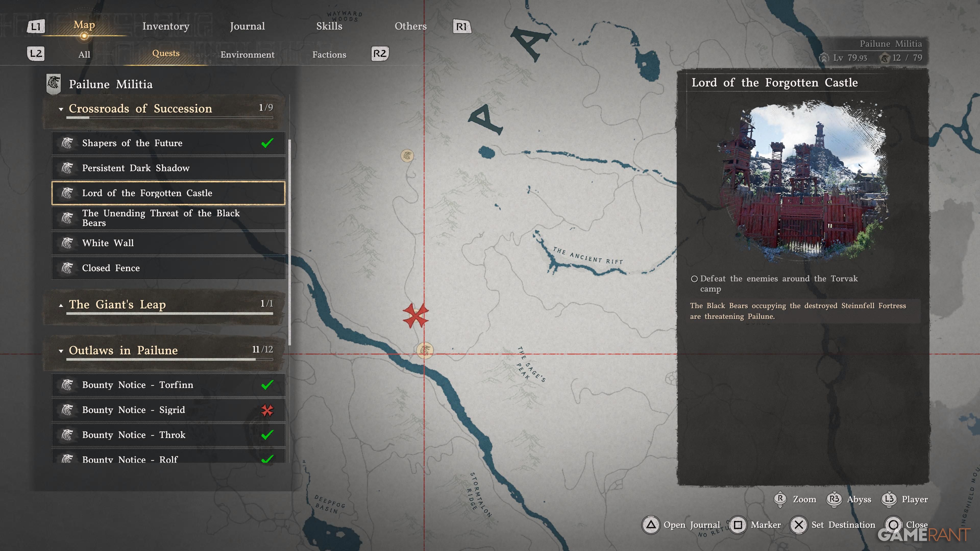Viewport: 980px width, 551px height.
Task: Switch to the Inventory tab
Action: tap(165, 26)
